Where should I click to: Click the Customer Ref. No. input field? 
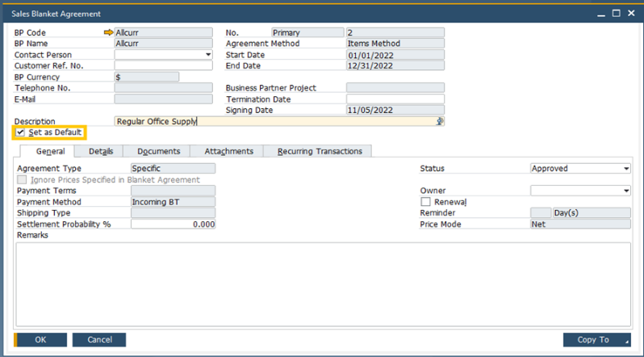(x=162, y=66)
